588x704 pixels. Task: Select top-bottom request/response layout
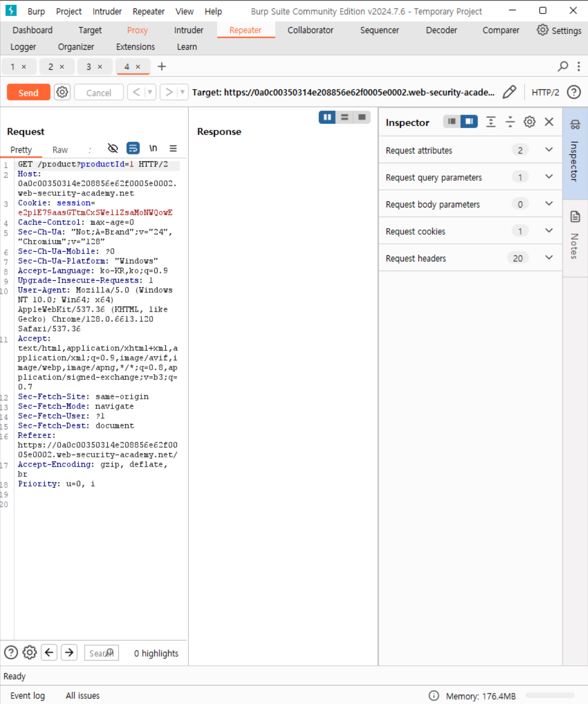coord(345,118)
